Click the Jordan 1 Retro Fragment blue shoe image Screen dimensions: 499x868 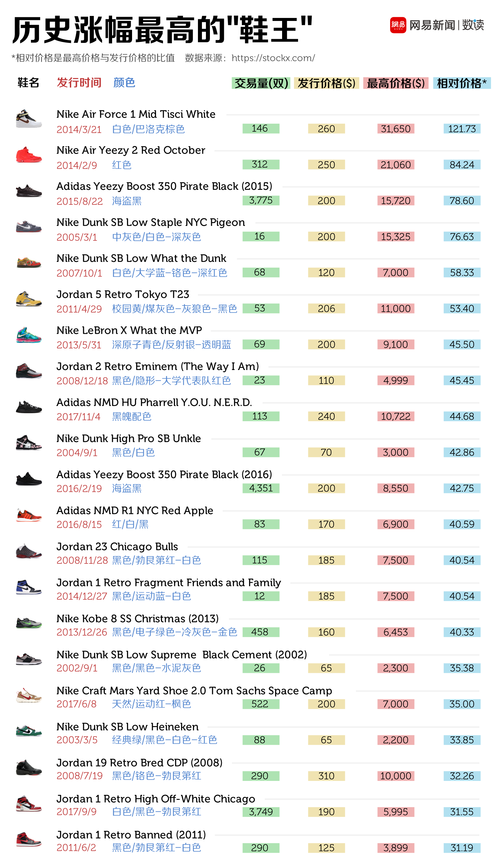(29, 587)
